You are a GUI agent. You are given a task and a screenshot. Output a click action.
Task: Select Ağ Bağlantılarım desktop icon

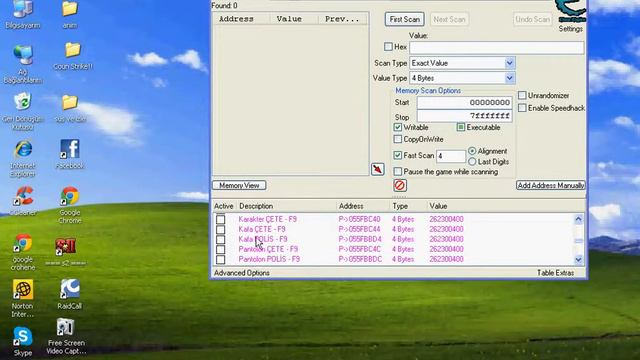[22, 64]
